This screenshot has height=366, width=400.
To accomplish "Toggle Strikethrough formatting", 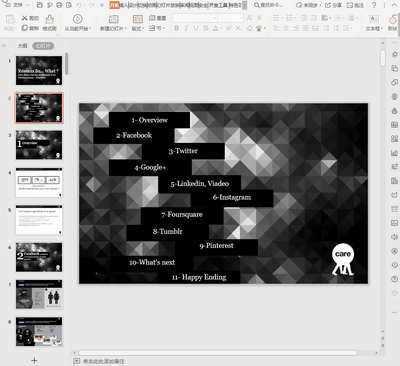I will [206, 29].
